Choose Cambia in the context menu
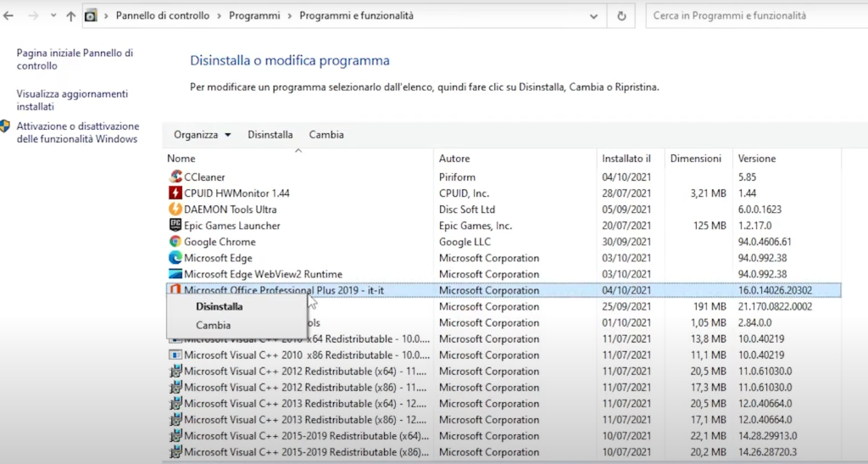 213,325
